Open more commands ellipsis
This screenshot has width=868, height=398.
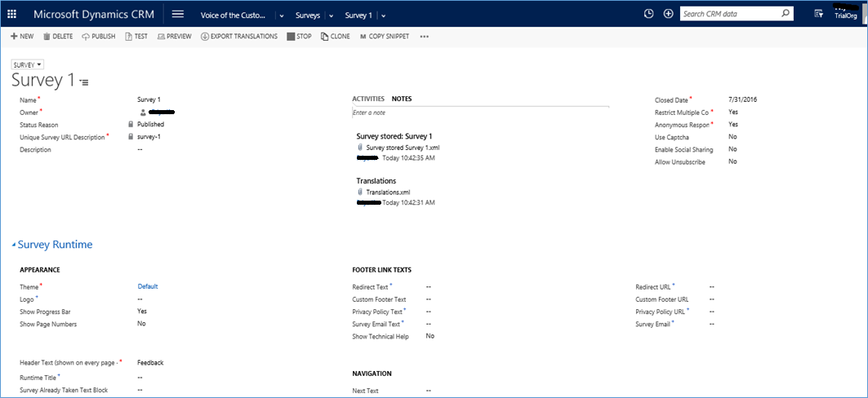pyautogui.click(x=425, y=37)
